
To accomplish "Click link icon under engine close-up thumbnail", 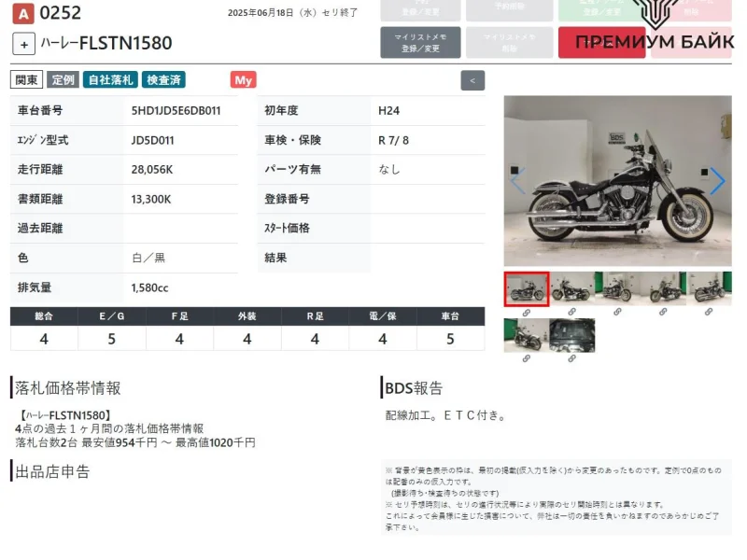I will pos(572,358).
